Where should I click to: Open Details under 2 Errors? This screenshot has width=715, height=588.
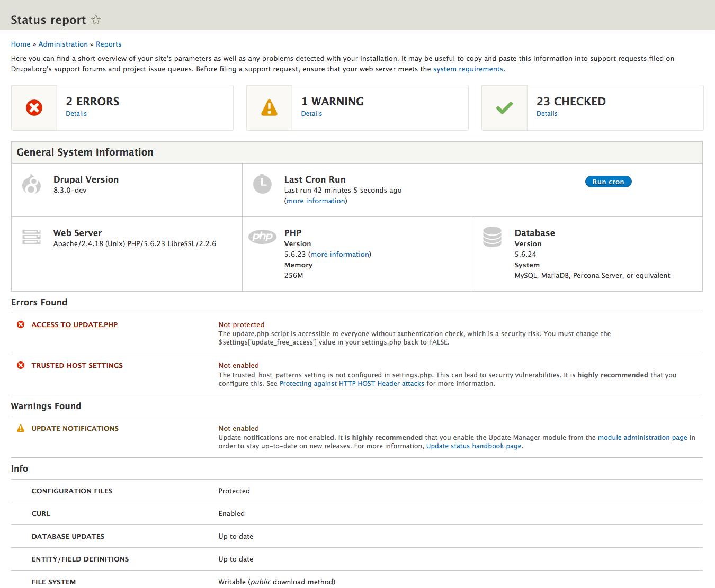[x=76, y=114]
